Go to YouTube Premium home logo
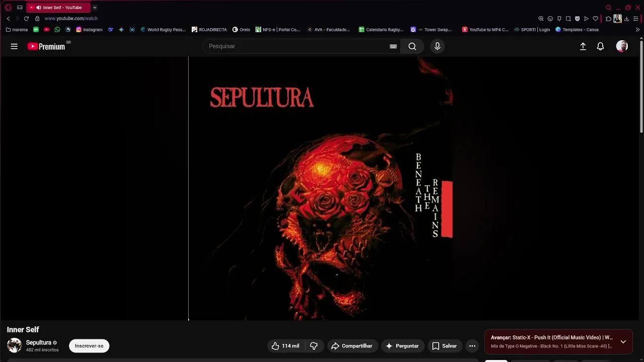The width and height of the screenshot is (644, 362). (46, 46)
